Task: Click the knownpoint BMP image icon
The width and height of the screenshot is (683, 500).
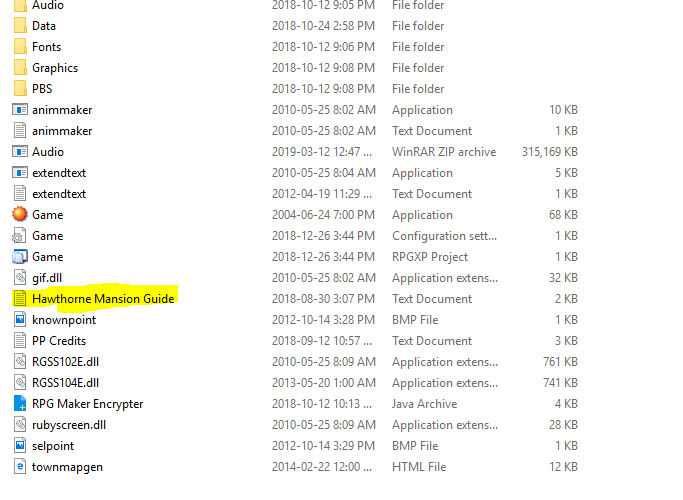Action: [x=20, y=320]
